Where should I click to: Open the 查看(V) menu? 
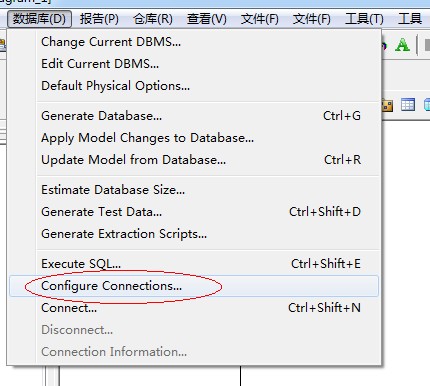206,19
